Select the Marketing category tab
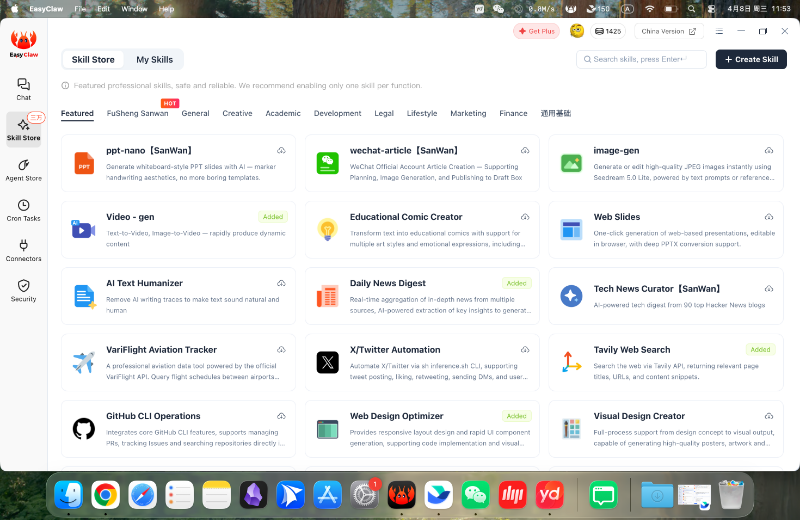 [x=468, y=113]
